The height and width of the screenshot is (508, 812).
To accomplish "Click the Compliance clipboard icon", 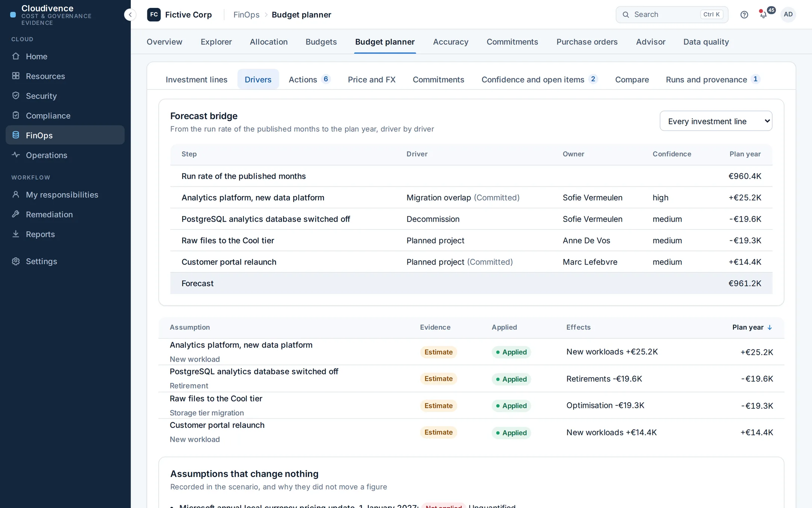I will (16, 115).
